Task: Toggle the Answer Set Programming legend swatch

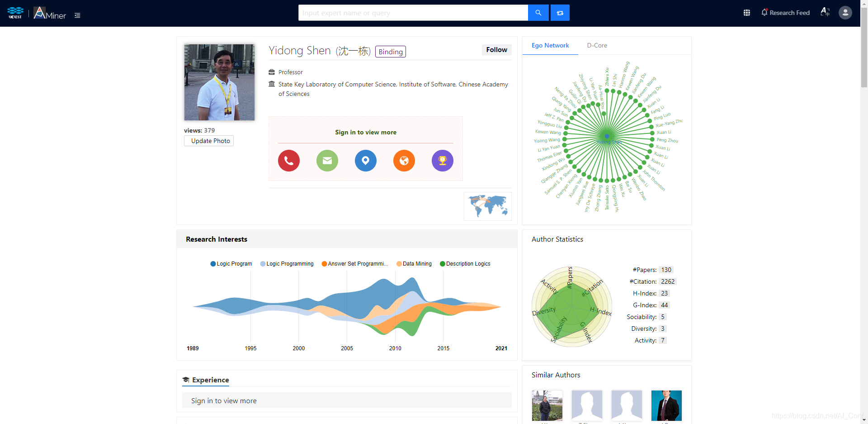Action: (x=325, y=264)
